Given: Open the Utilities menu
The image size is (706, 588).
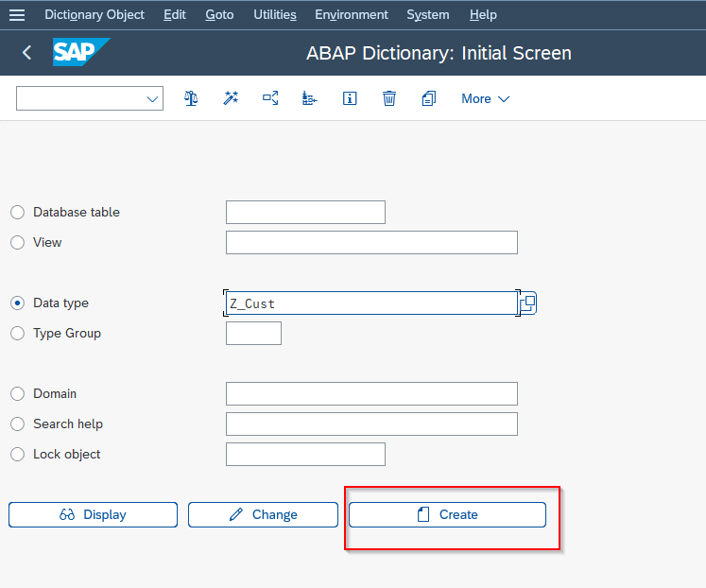Looking at the screenshot, I should (274, 15).
